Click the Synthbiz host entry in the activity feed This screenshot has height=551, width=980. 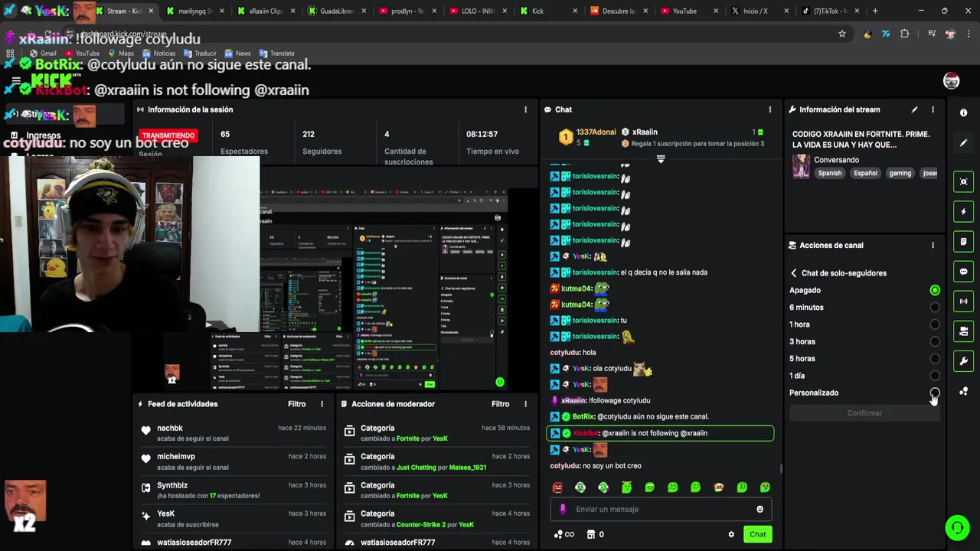(x=234, y=491)
